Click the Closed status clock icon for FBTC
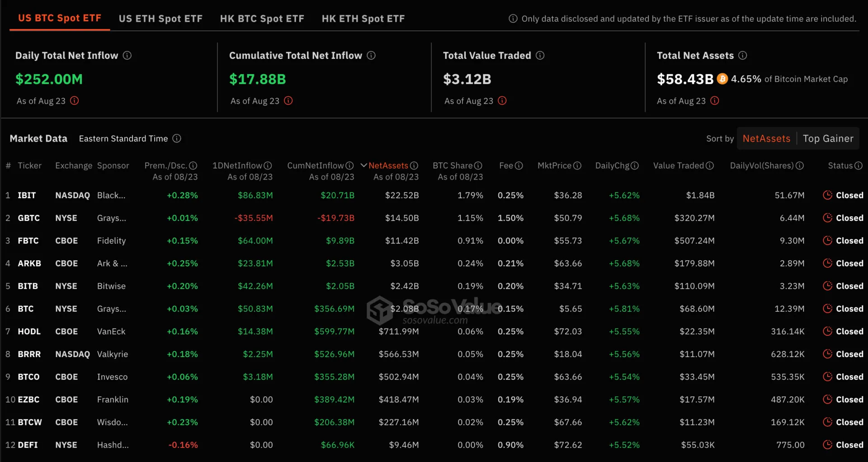Viewport: 868px width, 462px height. [828, 240]
